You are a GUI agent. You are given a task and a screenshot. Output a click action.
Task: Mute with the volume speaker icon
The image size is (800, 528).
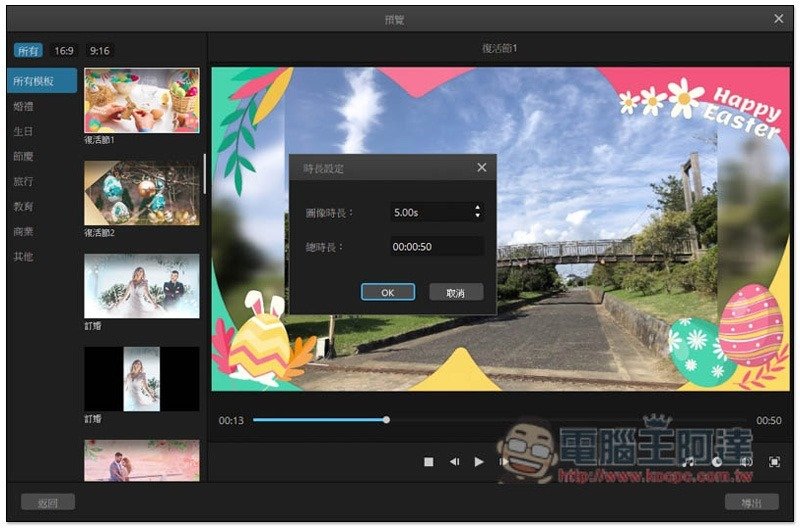coord(746,462)
